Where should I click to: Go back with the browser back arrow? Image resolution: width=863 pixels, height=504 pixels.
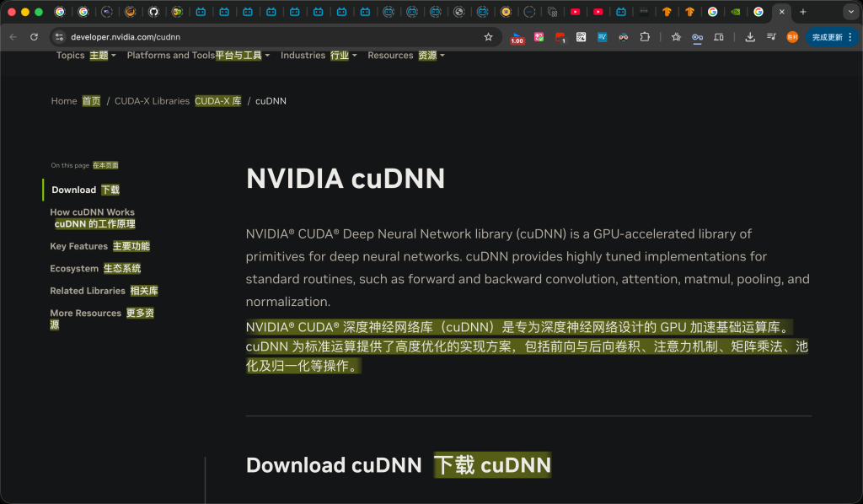[x=13, y=37]
